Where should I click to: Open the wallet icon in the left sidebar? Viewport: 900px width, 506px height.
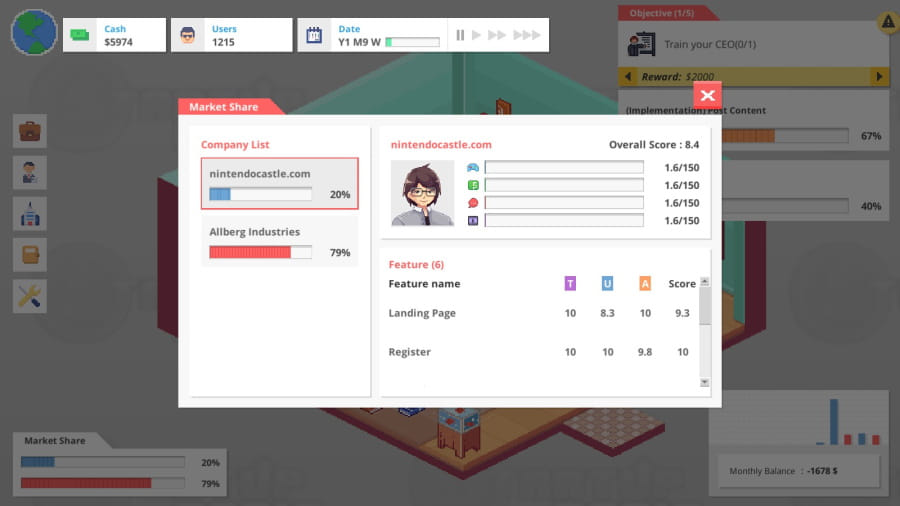click(x=30, y=254)
